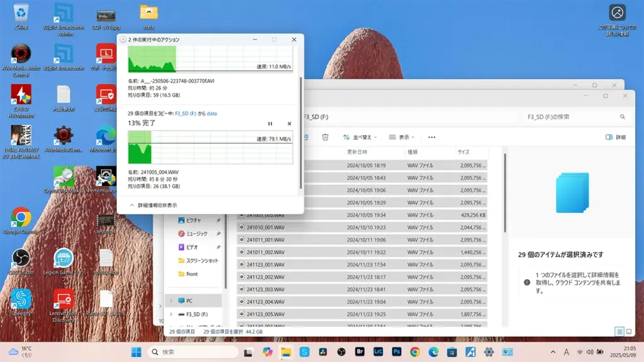Click the 79.1 MB/s transfer speed graph

(210, 147)
